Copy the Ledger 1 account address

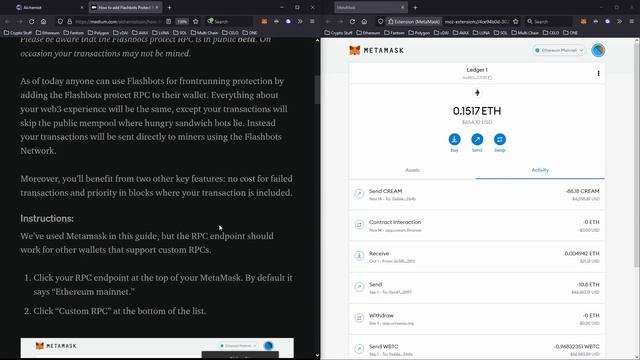point(477,78)
